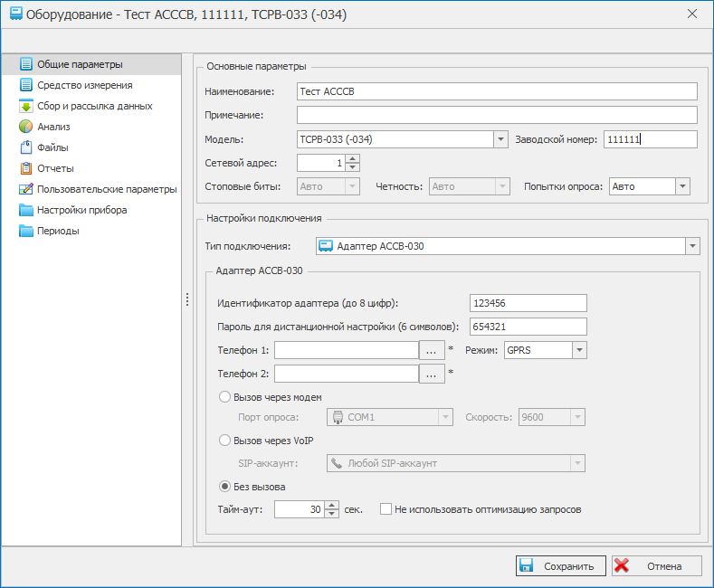The image size is (714, 588).
Task: Select the Вызов через модем radio button
Action: coord(224,397)
